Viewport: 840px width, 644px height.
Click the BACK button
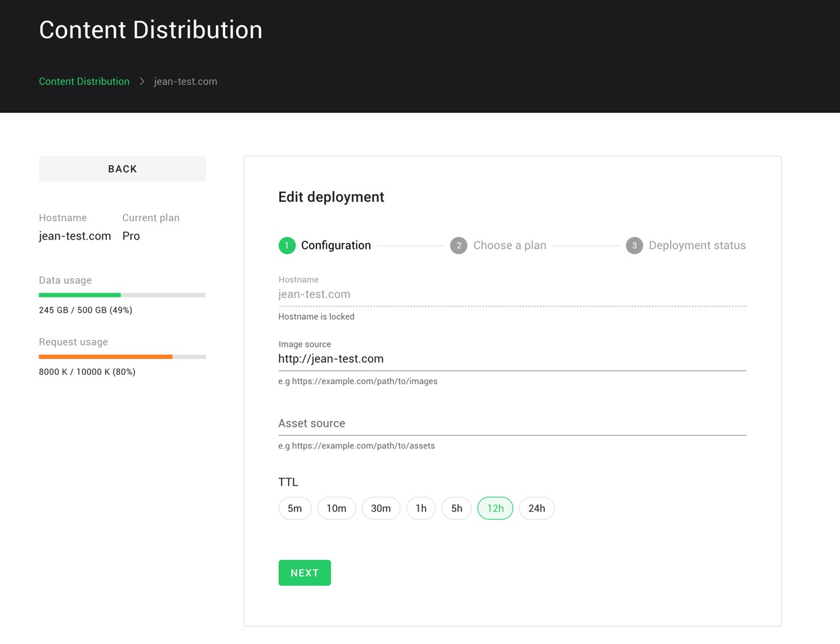click(122, 169)
